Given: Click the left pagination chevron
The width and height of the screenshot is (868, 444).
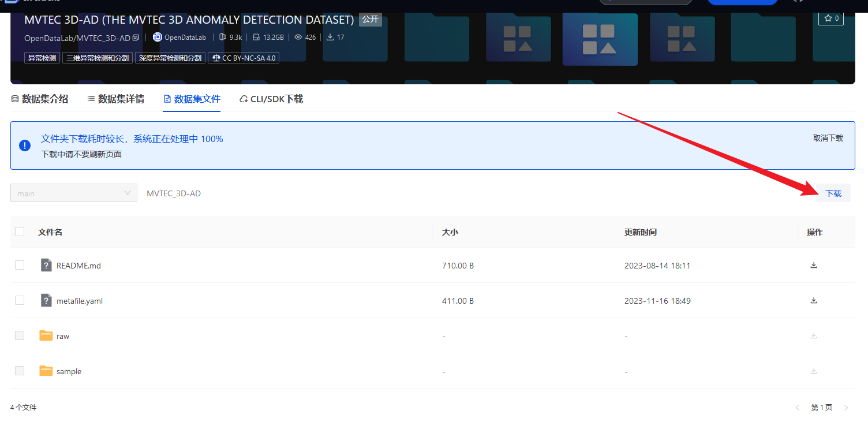Looking at the screenshot, I should [x=798, y=407].
